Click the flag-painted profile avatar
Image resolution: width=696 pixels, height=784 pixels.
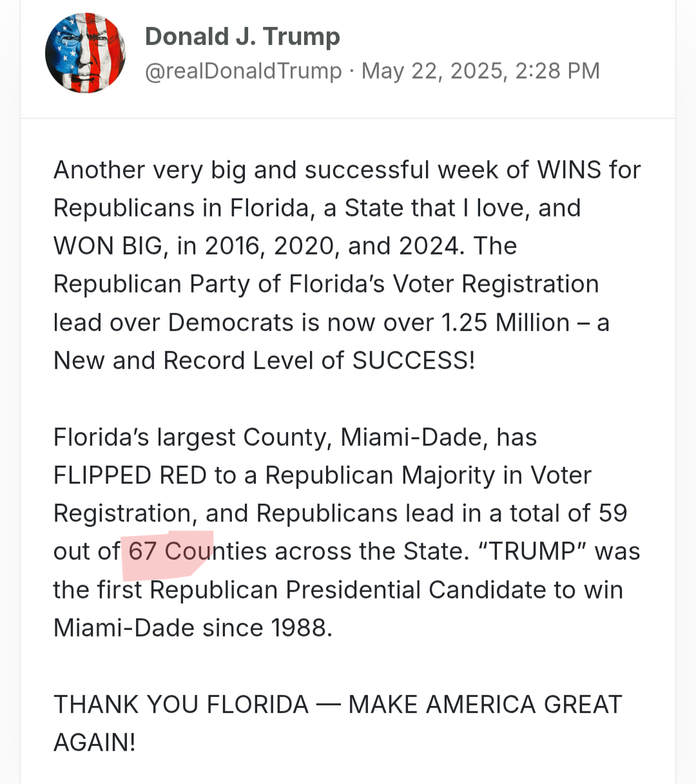click(85, 53)
